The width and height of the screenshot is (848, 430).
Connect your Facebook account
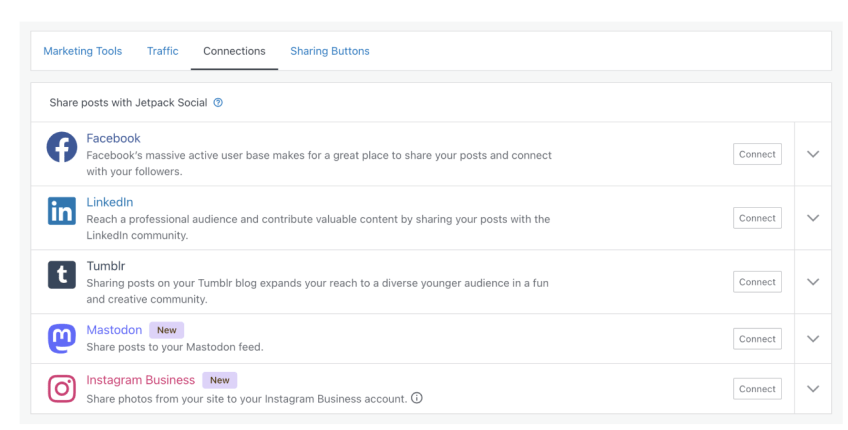click(757, 154)
